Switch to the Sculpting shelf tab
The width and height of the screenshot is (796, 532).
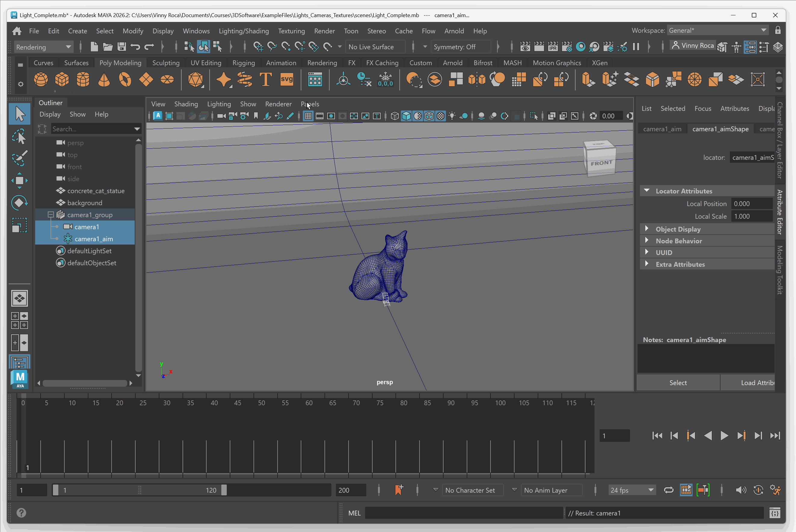tap(166, 63)
